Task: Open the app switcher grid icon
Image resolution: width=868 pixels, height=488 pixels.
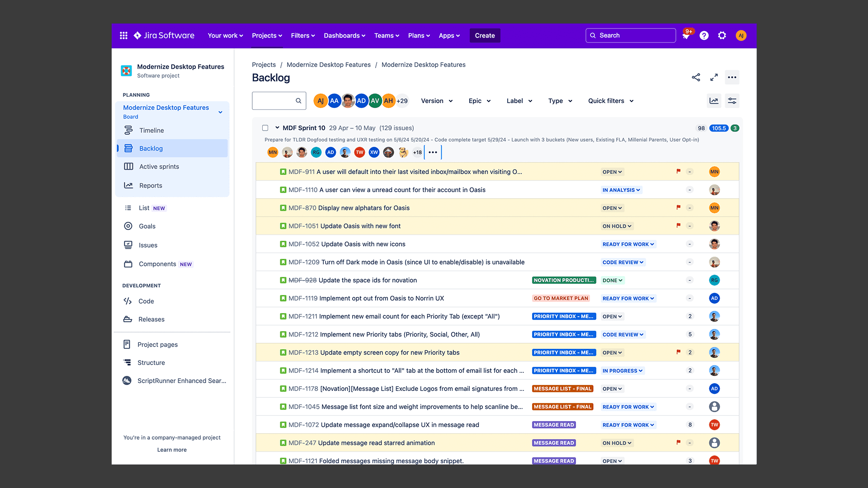Action: (123, 36)
